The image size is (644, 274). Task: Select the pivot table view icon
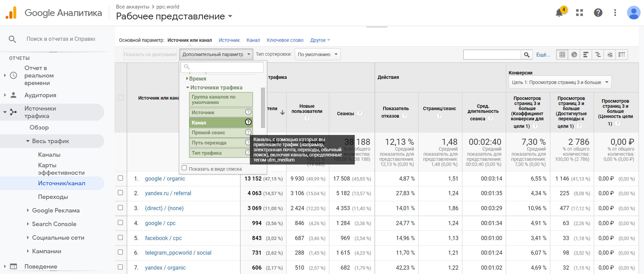(622, 55)
